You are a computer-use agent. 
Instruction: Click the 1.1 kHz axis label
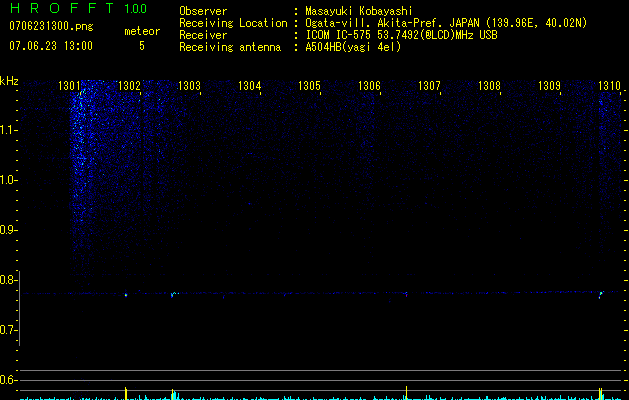pos(8,130)
